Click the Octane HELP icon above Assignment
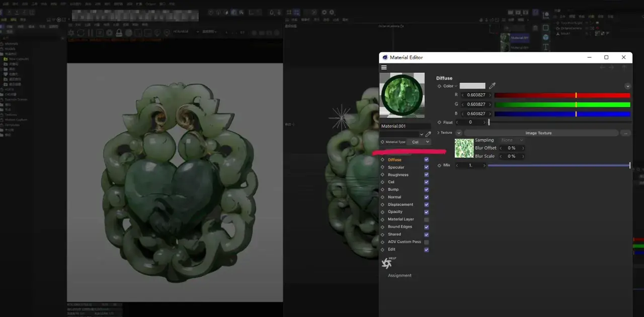Image resolution: width=644 pixels, height=317 pixels. pyautogui.click(x=386, y=262)
